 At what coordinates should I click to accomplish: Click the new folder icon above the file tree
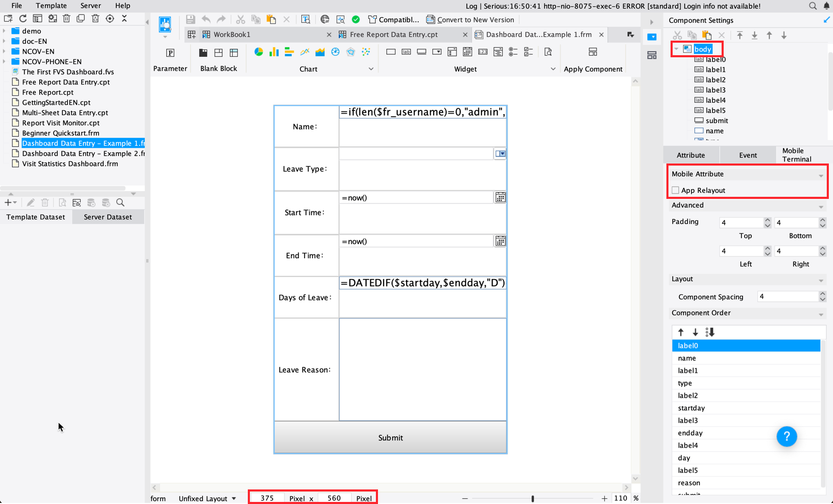point(8,18)
